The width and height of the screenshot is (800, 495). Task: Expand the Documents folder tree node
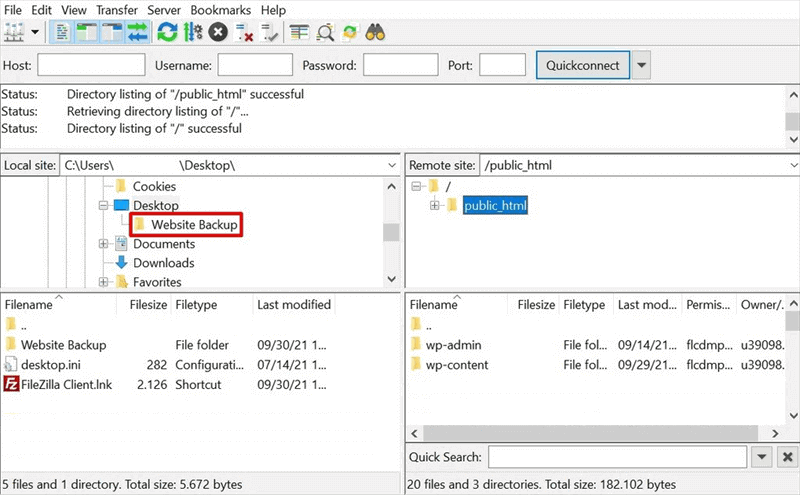104,244
